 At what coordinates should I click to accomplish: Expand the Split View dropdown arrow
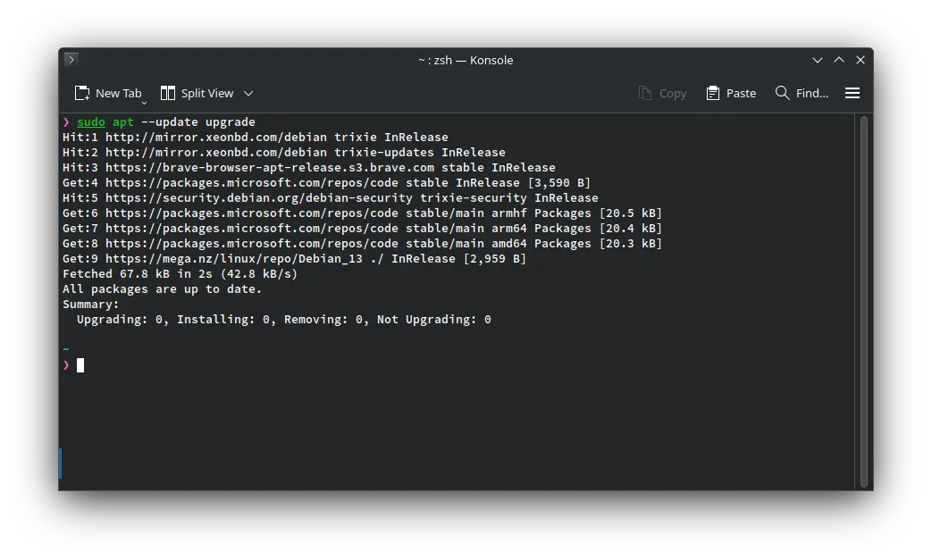pyautogui.click(x=248, y=93)
